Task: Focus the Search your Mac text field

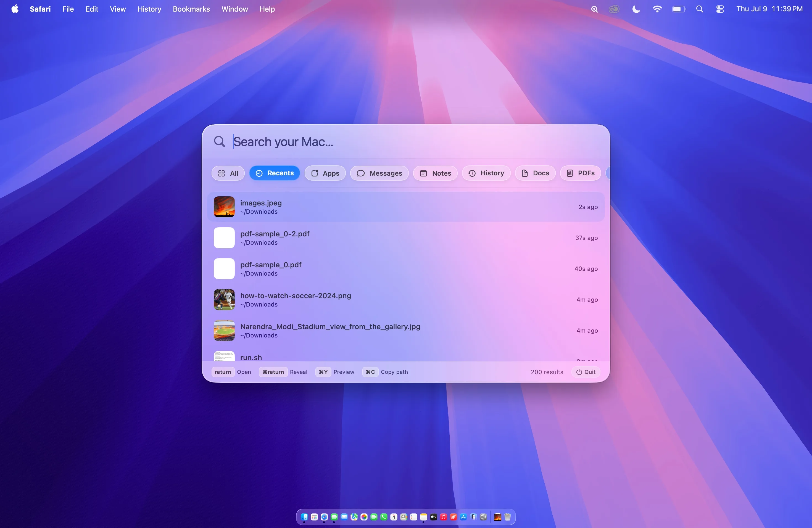Action: coord(416,142)
